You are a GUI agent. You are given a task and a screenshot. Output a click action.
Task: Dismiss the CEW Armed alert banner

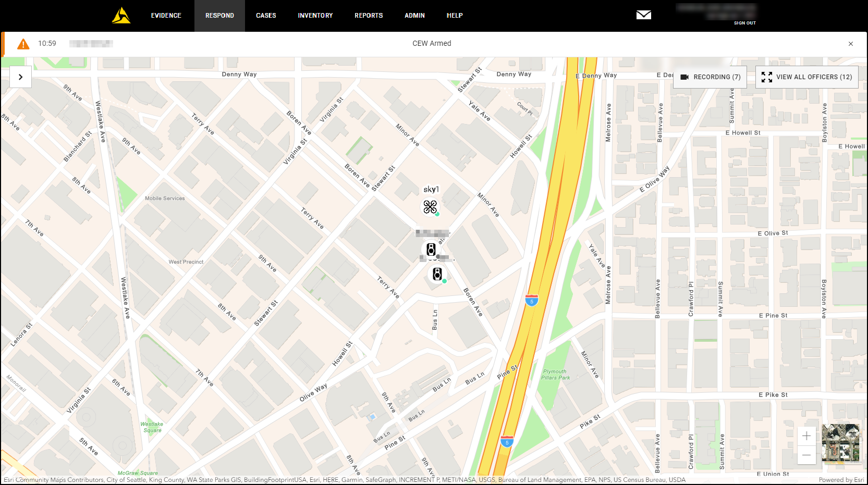[x=851, y=44]
